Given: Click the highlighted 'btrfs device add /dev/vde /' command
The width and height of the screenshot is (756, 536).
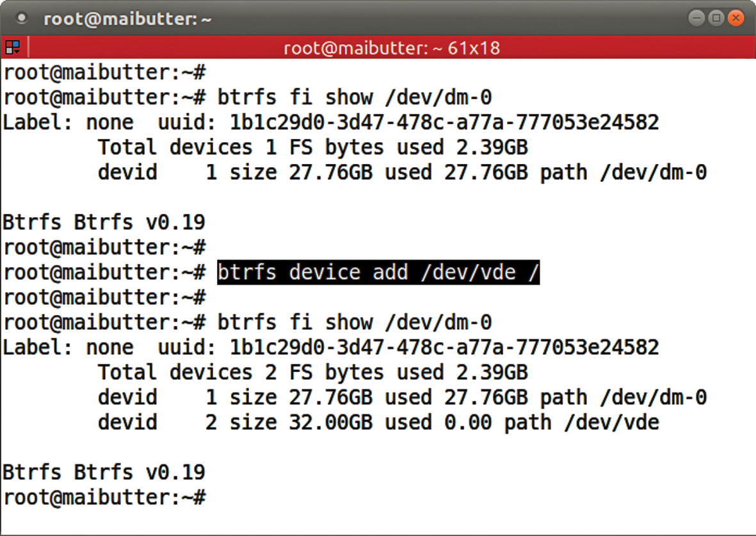Looking at the screenshot, I should [378, 273].
